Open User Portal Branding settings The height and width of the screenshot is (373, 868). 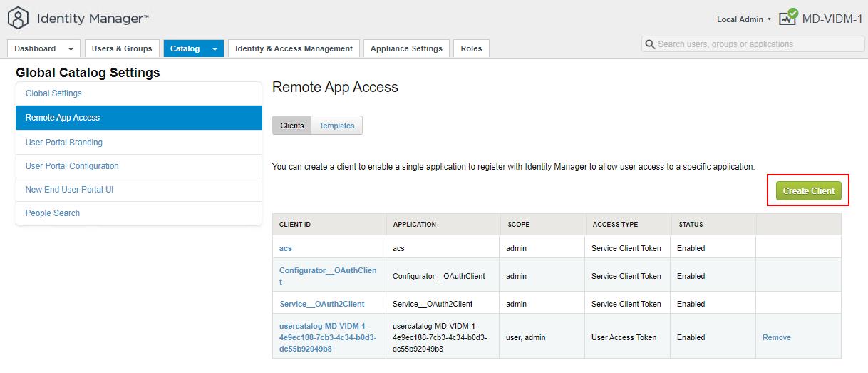point(139,143)
